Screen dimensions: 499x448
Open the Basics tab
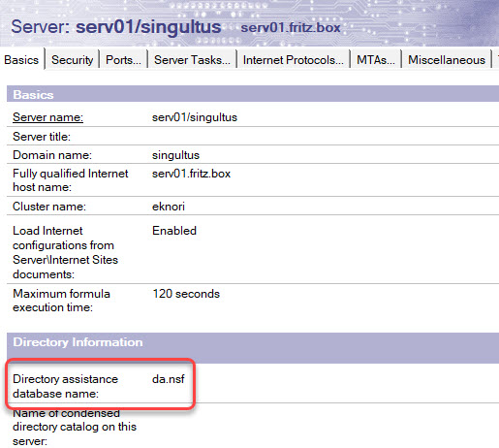(x=21, y=60)
